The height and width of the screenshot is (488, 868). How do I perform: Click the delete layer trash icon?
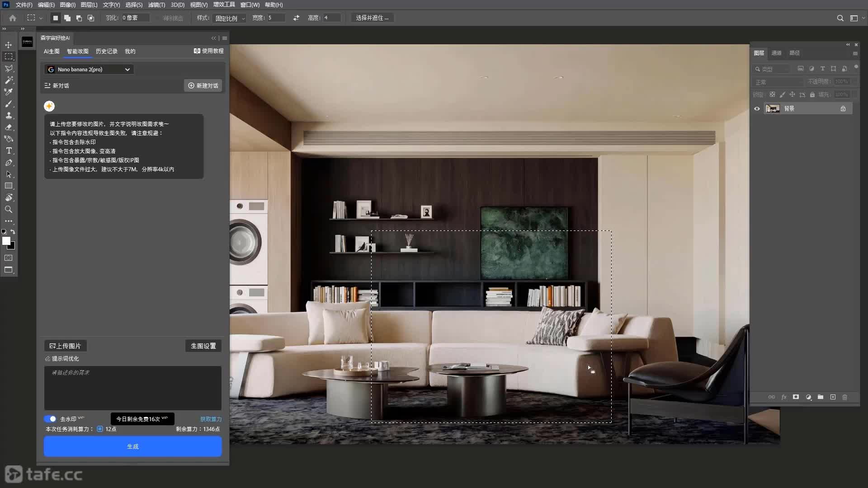tap(844, 397)
